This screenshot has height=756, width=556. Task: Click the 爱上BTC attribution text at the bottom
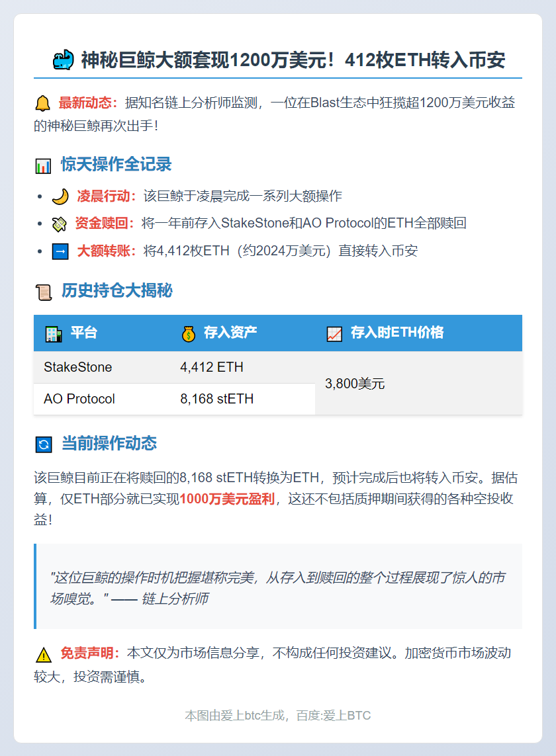(278, 715)
